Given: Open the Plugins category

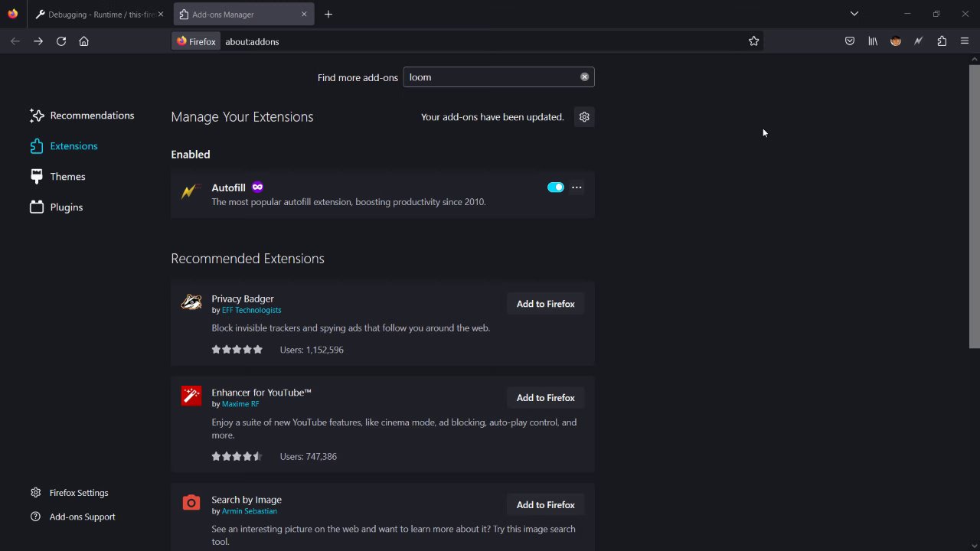Looking at the screenshot, I should pyautogui.click(x=66, y=207).
